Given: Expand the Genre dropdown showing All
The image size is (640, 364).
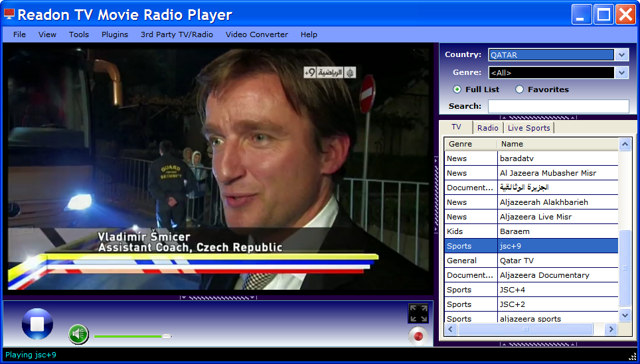Looking at the screenshot, I should click(x=621, y=73).
